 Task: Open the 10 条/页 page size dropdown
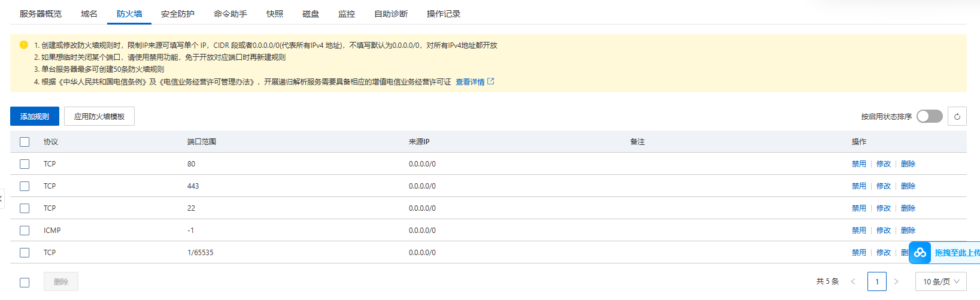tap(941, 281)
